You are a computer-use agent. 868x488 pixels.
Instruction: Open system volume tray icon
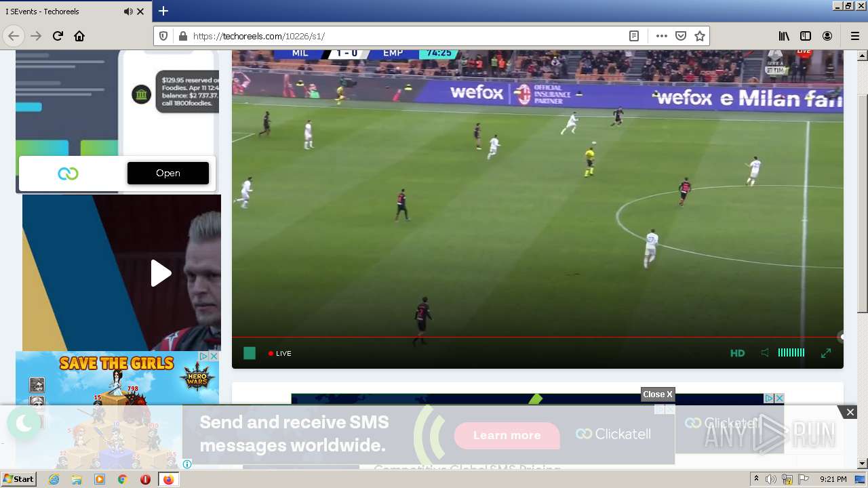(771, 479)
